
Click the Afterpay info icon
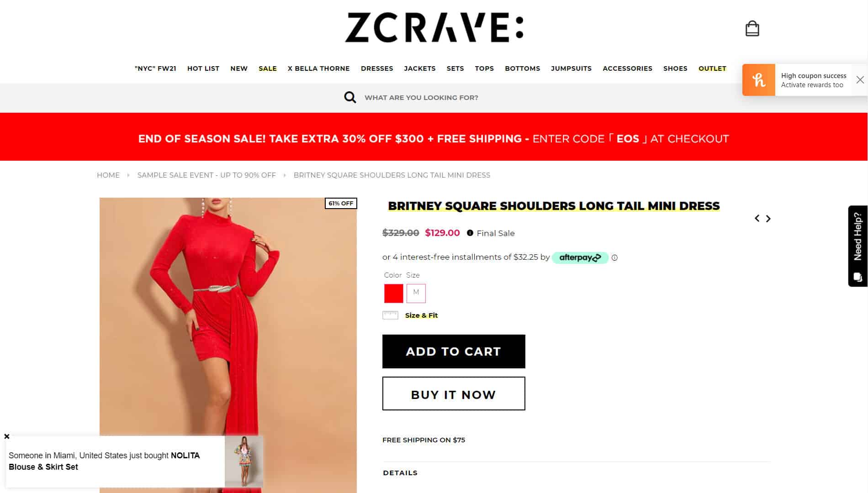coord(614,258)
